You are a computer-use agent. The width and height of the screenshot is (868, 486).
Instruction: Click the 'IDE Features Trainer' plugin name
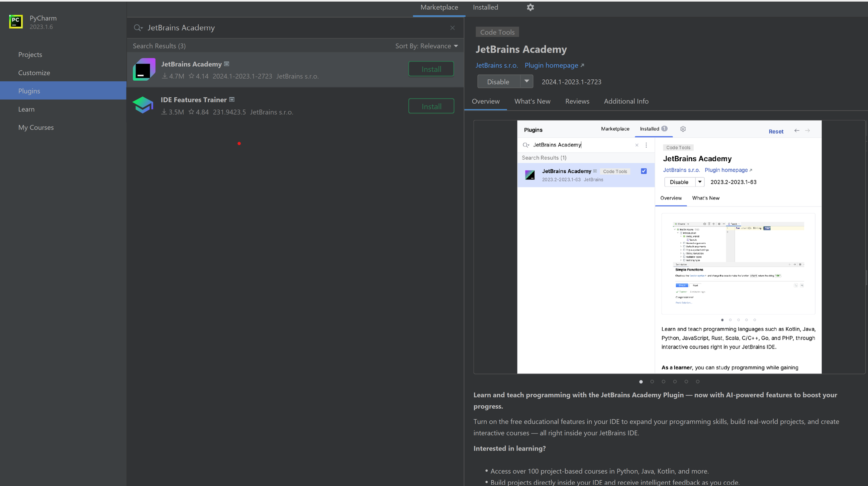click(193, 100)
